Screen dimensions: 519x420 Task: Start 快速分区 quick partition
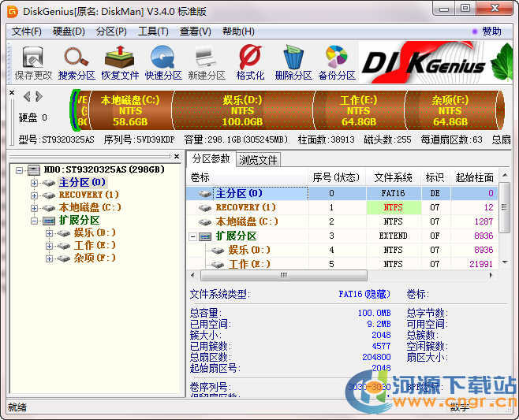163,63
